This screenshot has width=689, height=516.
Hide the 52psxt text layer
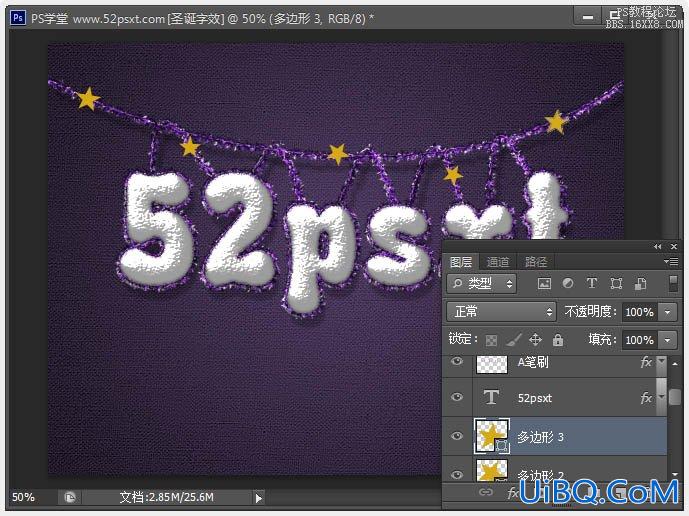(x=457, y=397)
